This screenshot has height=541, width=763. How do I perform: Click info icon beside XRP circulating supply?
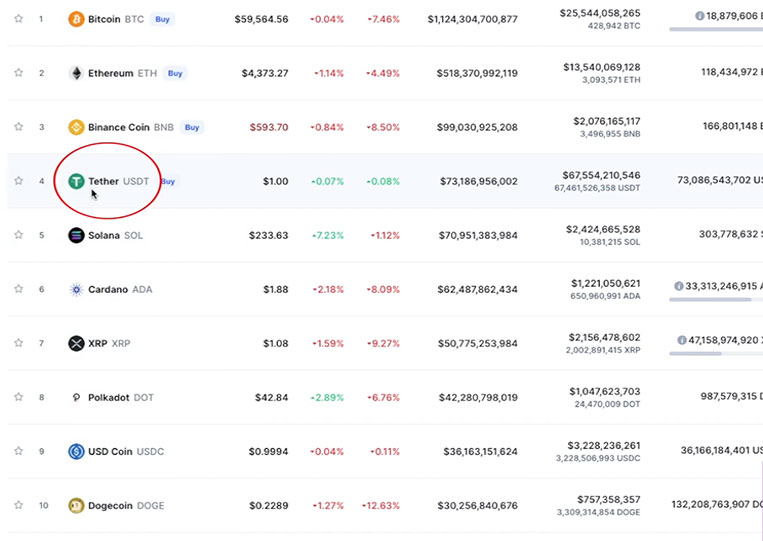click(682, 340)
